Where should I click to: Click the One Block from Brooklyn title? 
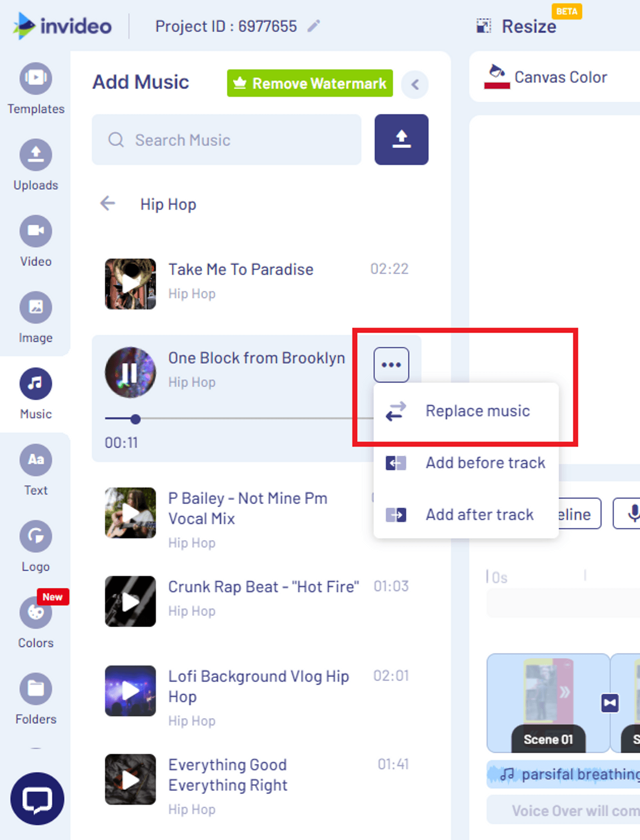click(256, 358)
